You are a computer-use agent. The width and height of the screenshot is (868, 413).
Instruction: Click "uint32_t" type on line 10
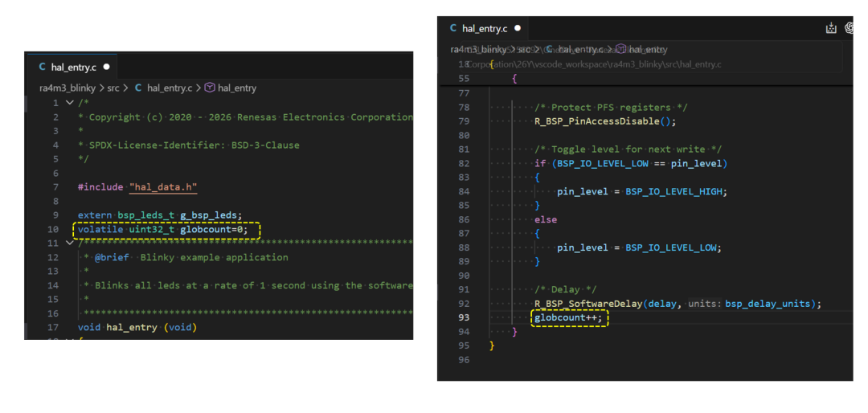pos(151,229)
